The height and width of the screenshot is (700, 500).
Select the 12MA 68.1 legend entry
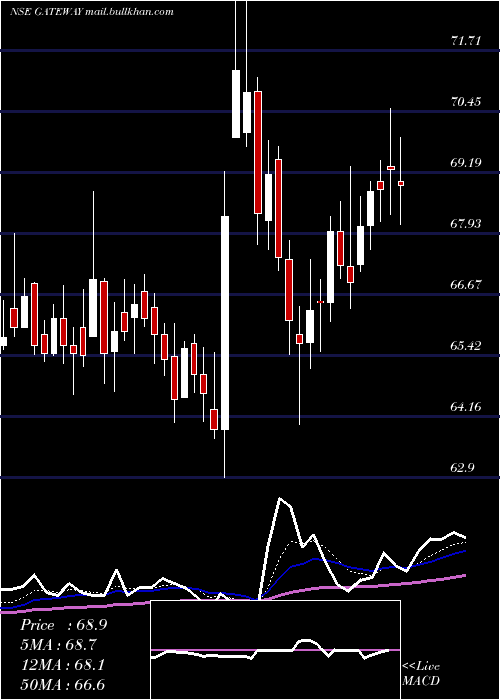point(63,665)
